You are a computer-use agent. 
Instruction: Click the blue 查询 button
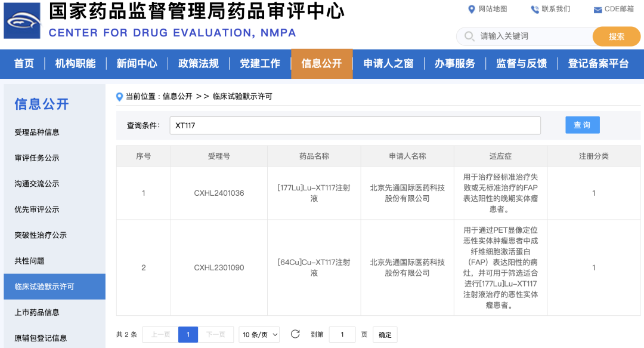point(582,125)
